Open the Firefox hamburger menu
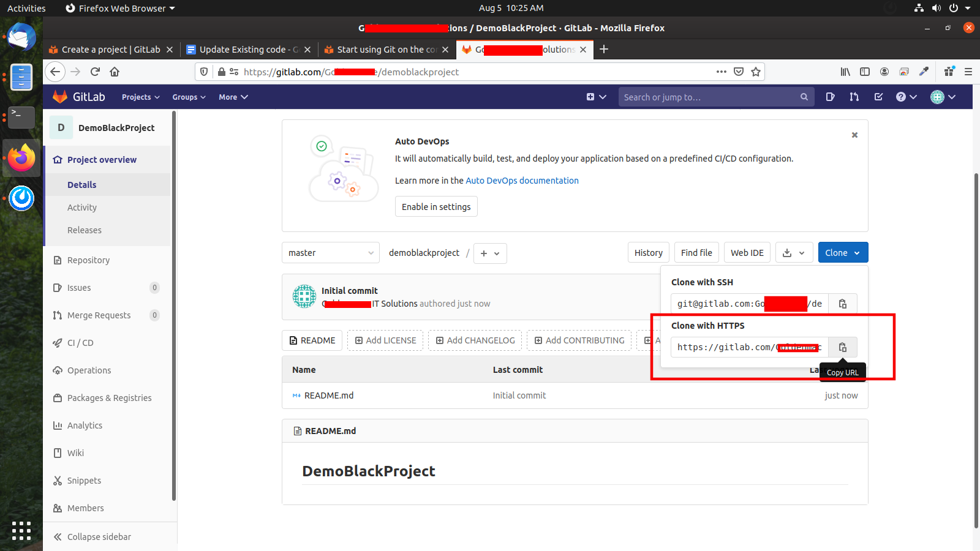This screenshot has width=980, height=551. coord(968,72)
